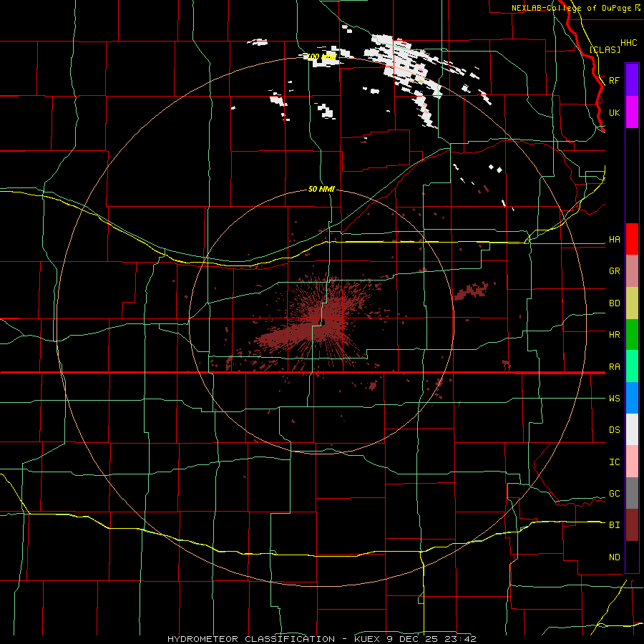Select the "GR" legend label
Image resolution: width=644 pixels, height=644 pixels.
pos(615,271)
